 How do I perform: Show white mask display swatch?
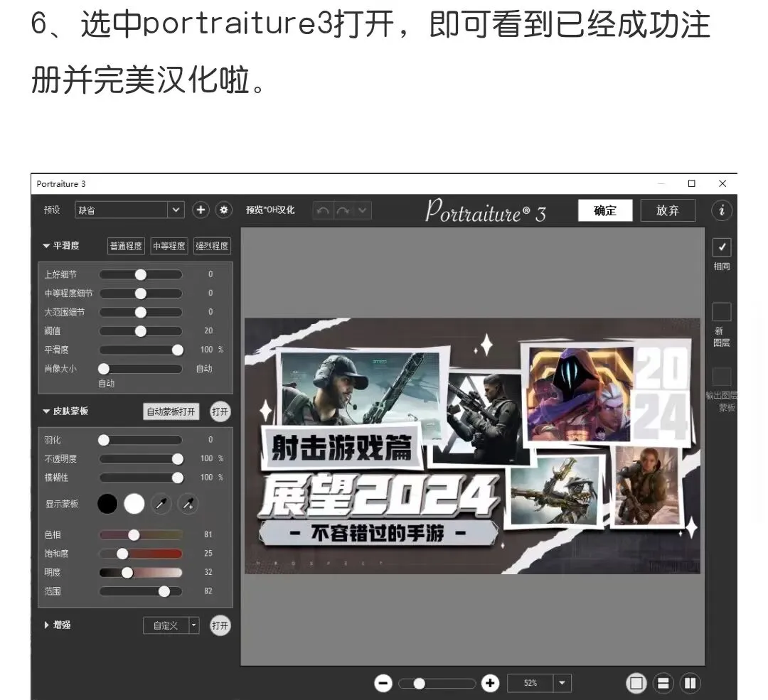134,504
